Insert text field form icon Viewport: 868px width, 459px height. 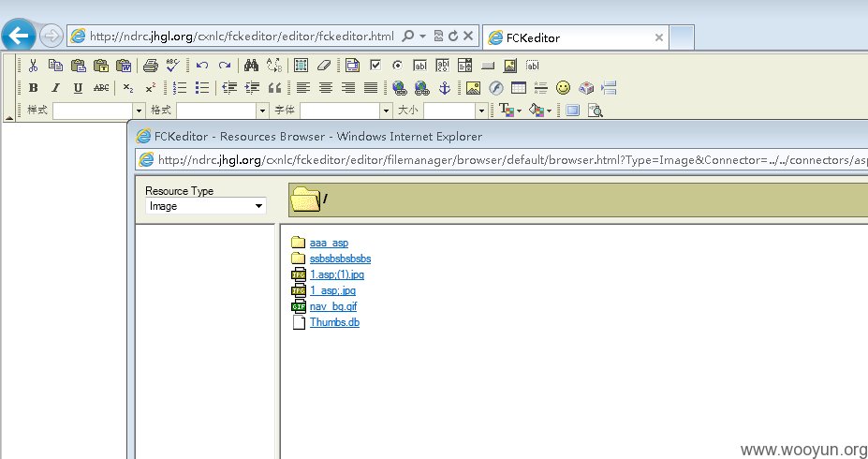[420, 66]
